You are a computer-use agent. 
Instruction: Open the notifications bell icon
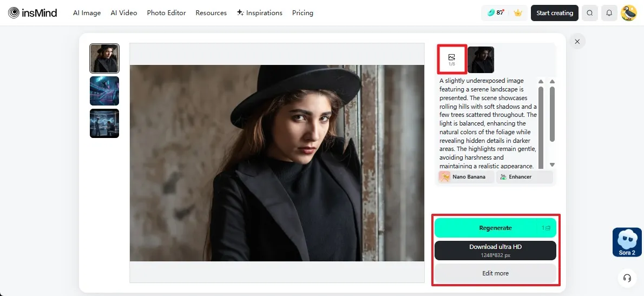(609, 13)
